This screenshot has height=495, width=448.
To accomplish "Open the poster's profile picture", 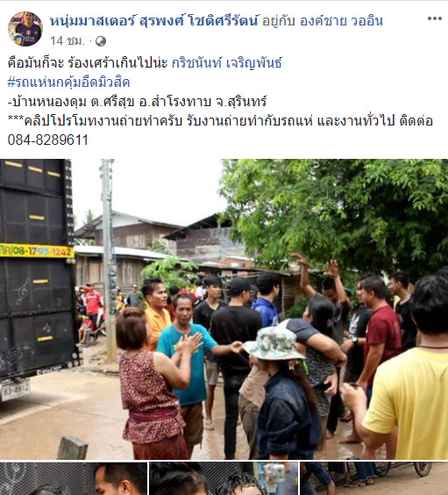I will 25,29.
